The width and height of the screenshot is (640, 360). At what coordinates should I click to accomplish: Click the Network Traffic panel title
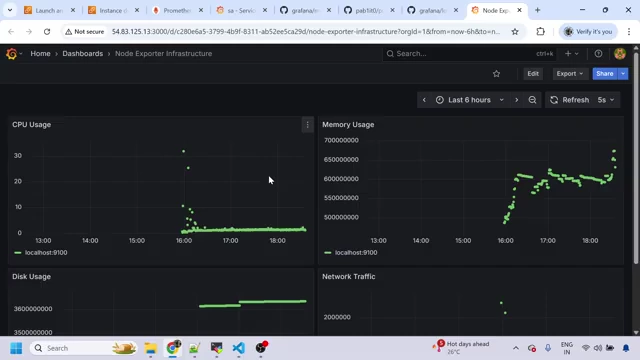point(349,277)
